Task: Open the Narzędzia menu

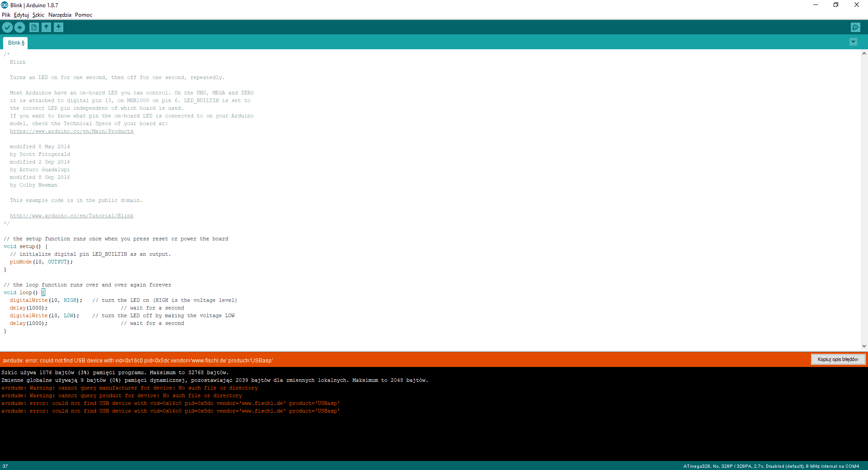Action: pyautogui.click(x=60, y=15)
